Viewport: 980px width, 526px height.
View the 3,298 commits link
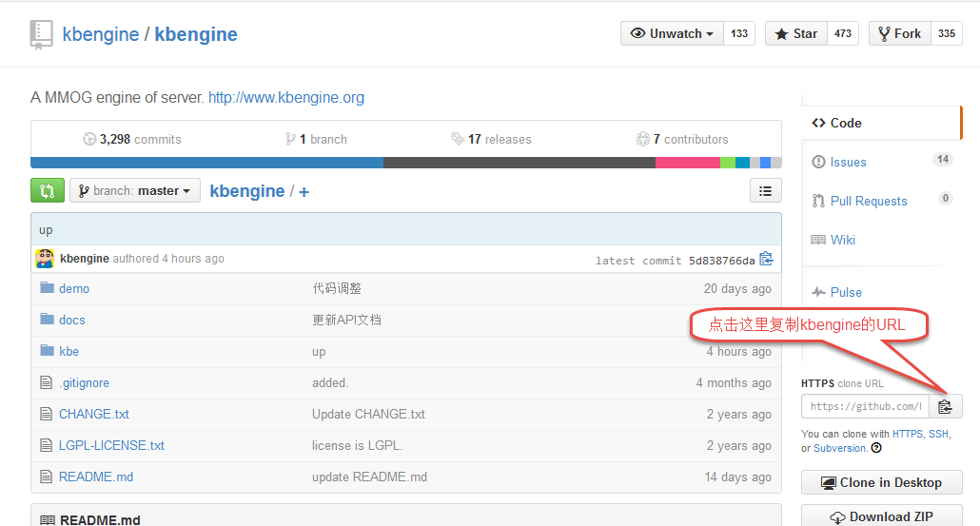(x=132, y=139)
